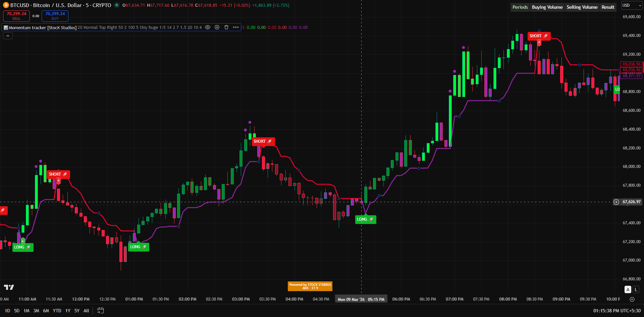Click the 69,600.00 price axis label
The image size is (644, 317).
tap(632, 16)
